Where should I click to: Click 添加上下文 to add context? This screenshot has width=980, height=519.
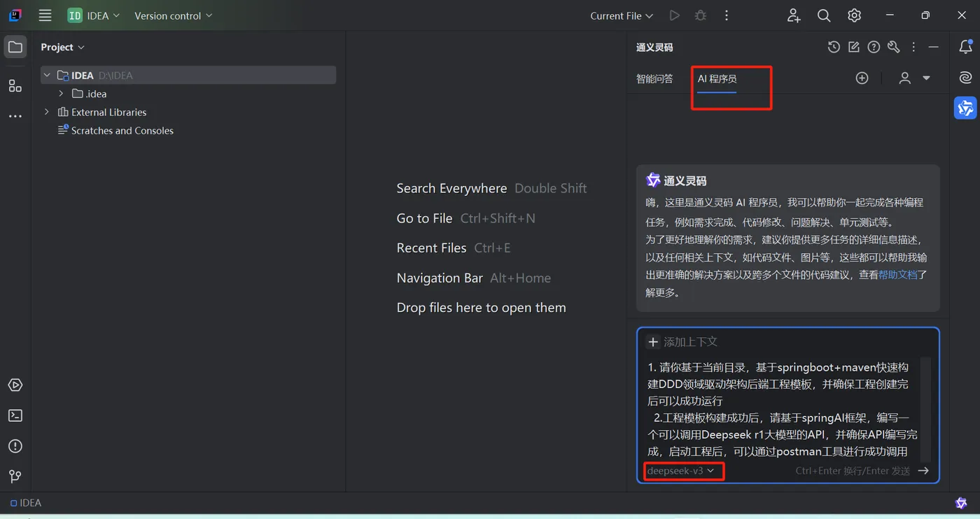682,341
